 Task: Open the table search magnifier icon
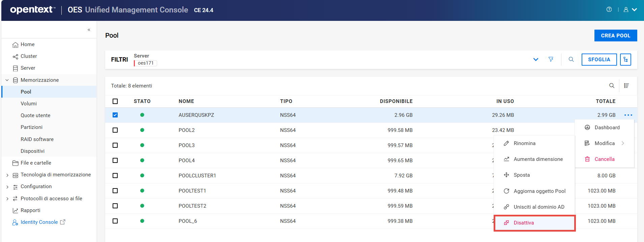(612, 86)
